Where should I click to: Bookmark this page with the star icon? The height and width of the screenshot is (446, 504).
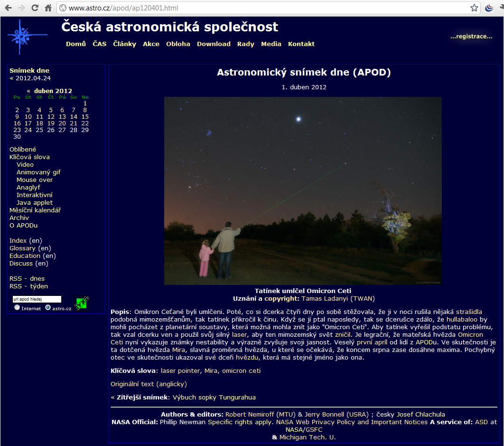coord(474,8)
